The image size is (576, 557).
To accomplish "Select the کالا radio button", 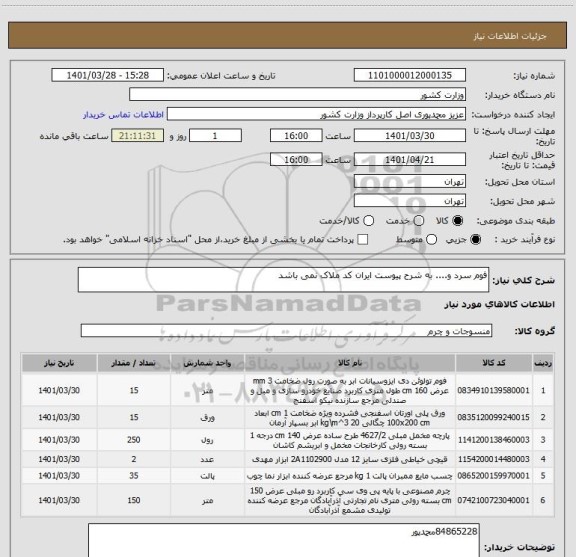I will tap(458, 220).
